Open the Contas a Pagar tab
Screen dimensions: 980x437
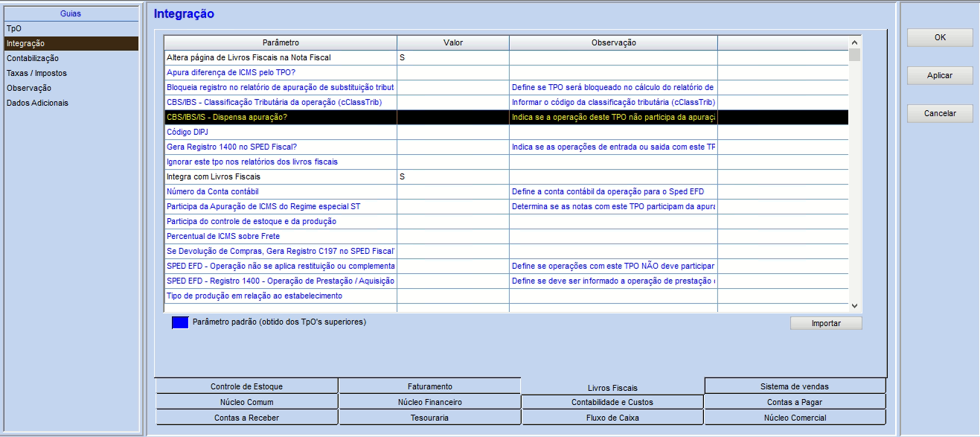[794, 402]
